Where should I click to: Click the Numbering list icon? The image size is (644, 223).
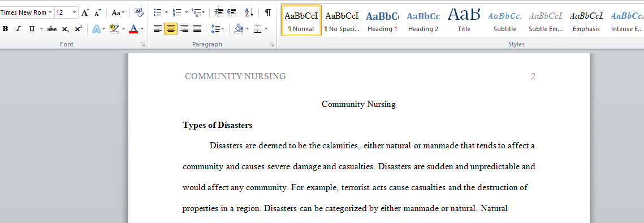pyautogui.click(x=177, y=12)
